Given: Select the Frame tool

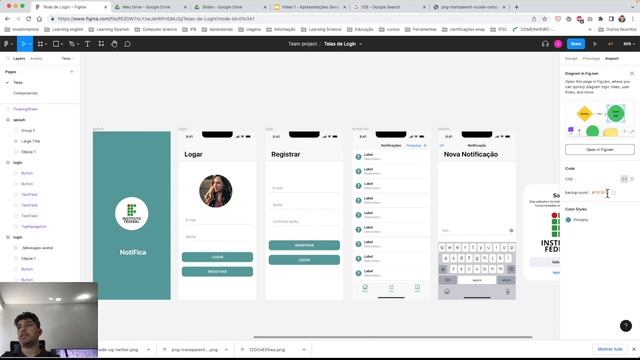Looking at the screenshot, I should pyautogui.click(x=40, y=44).
